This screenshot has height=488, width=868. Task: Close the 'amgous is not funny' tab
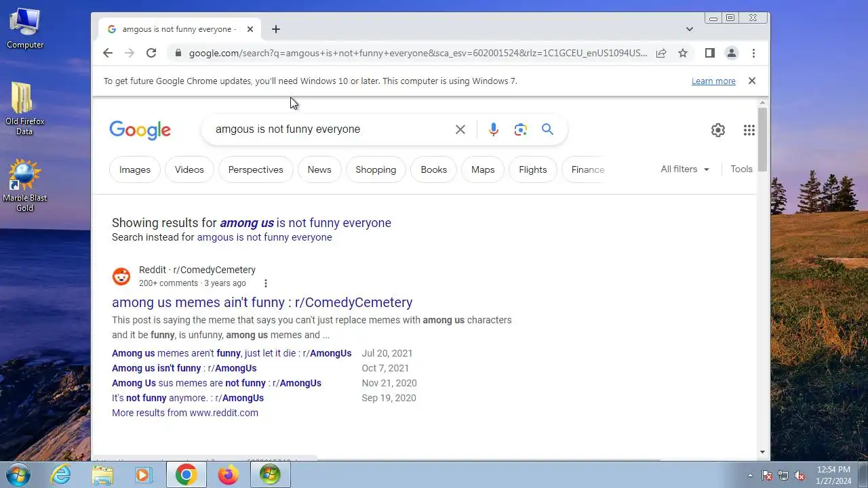pos(250,29)
